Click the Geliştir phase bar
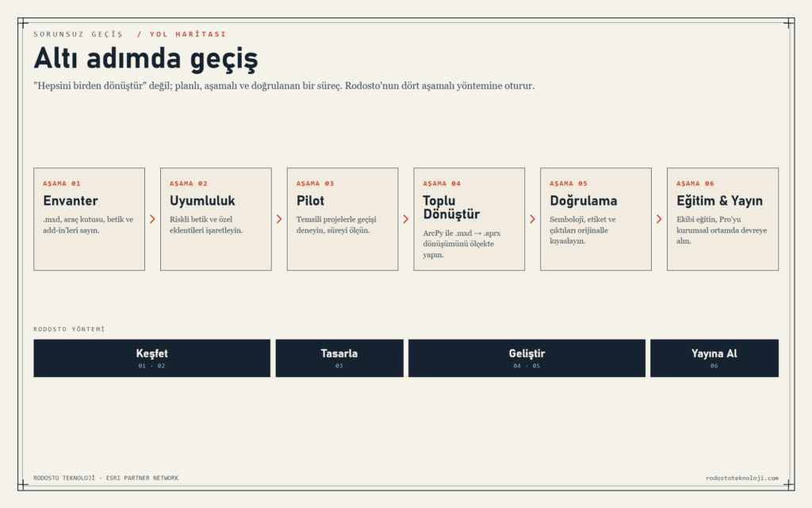 tap(527, 358)
